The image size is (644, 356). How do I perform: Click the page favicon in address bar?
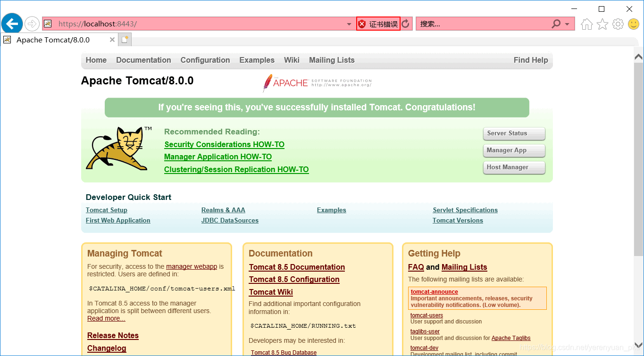[48, 24]
